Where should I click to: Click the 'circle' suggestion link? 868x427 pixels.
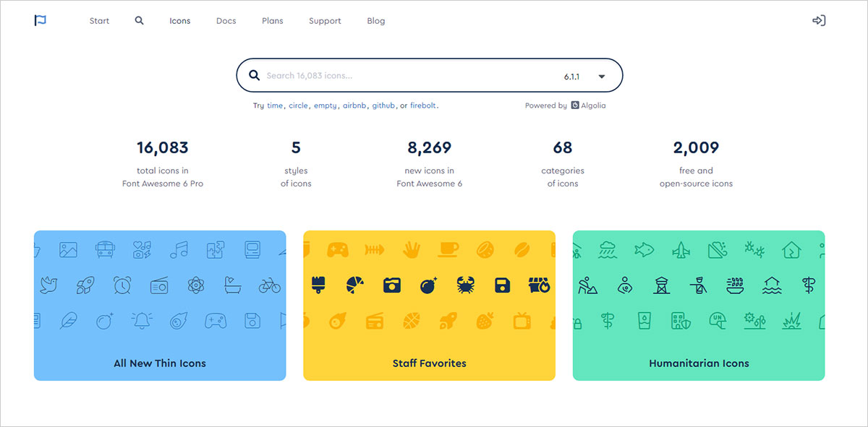tap(298, 105)
